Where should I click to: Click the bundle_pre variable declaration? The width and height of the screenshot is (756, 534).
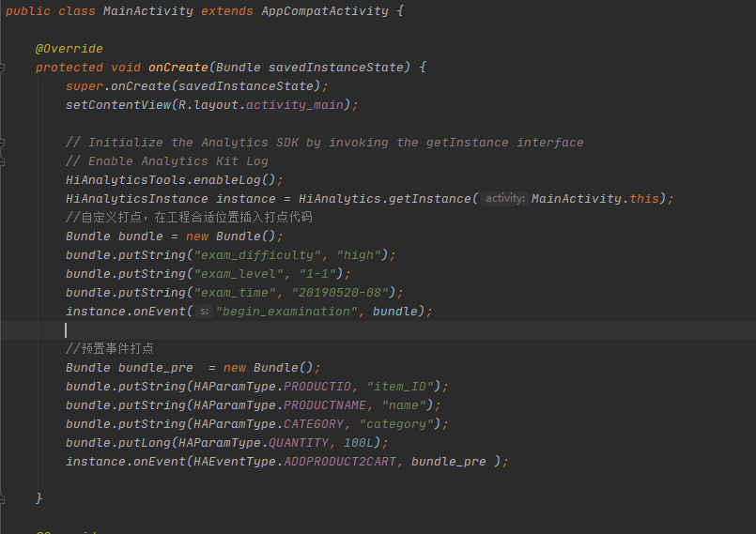click(155, 368)
